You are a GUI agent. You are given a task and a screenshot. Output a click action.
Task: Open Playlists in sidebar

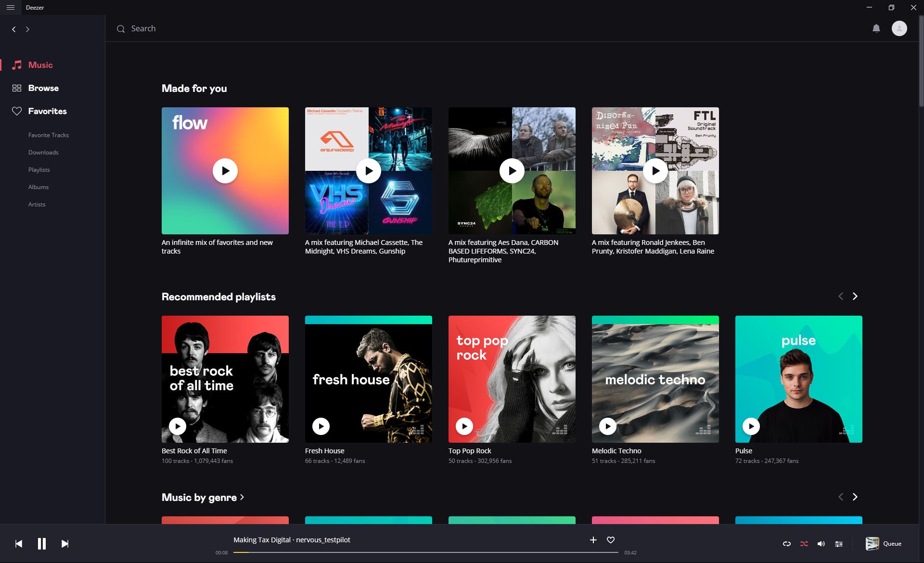(39, 170)
